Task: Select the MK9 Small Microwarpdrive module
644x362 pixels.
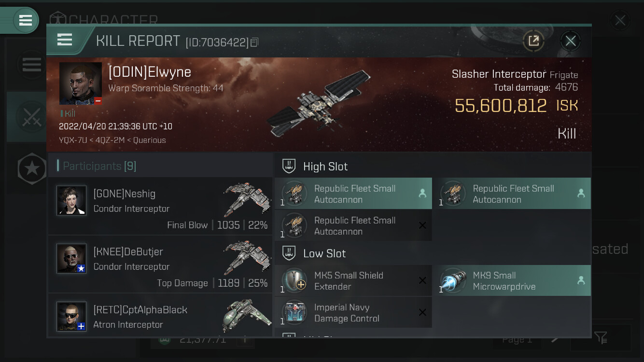Action: 512,281
